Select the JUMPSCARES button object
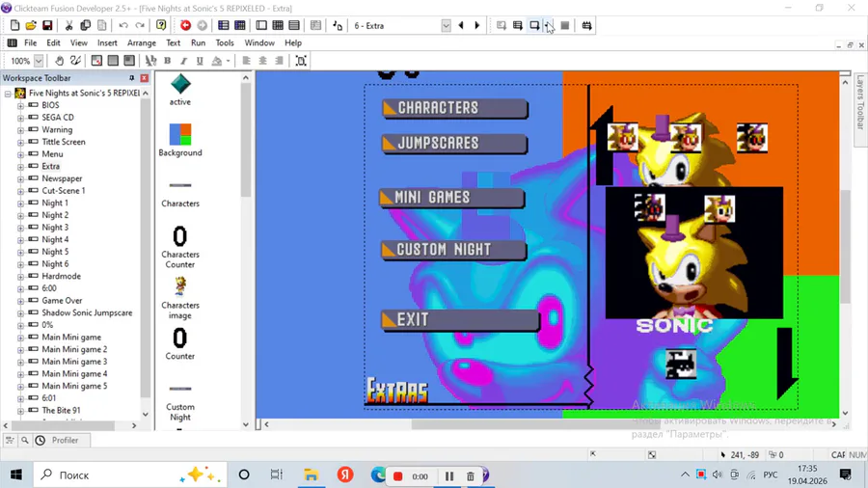This screenshot has width=868, height=488. point(454,144)
